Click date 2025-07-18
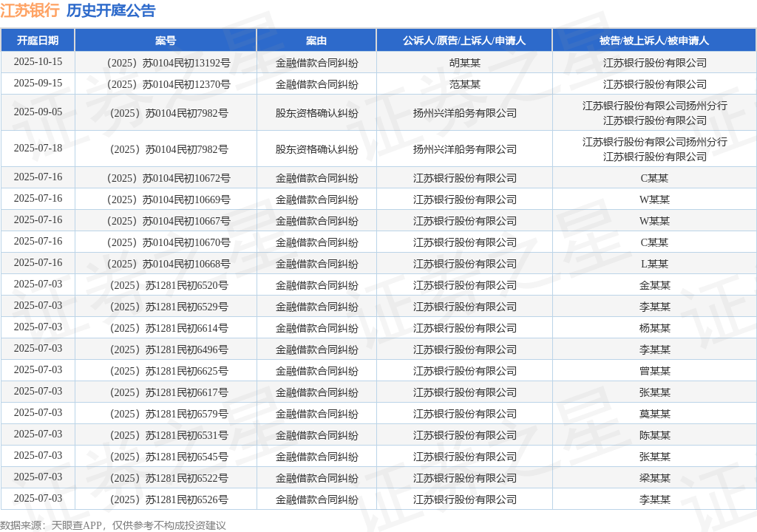Viewport: 757px width, 532px height. point(38,149)
